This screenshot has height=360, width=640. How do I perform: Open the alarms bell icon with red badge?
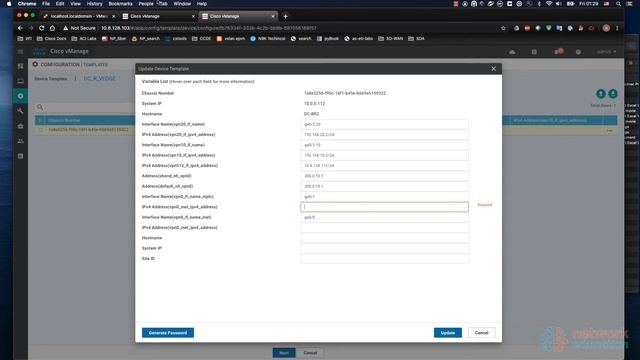(x=558, y=51)
